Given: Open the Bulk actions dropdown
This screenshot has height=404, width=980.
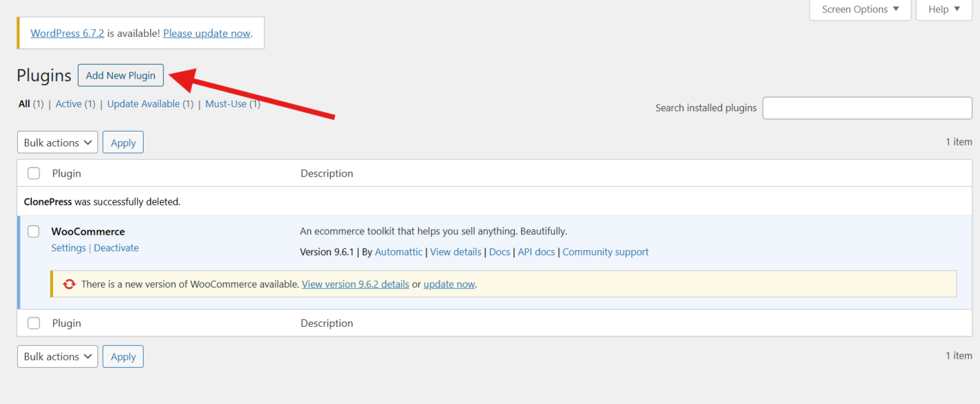Looking at the screenshot, I should pyautogui.click(x=57, y=142).
